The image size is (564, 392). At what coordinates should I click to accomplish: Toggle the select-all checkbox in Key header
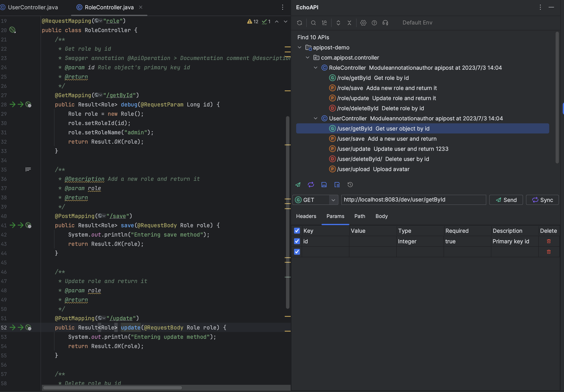297,231
